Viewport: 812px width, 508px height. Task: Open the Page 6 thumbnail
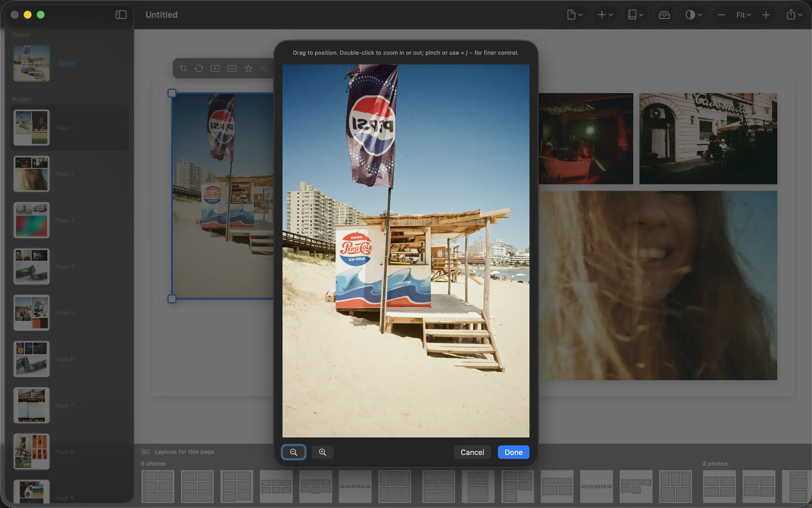click(x=32, y=359)
